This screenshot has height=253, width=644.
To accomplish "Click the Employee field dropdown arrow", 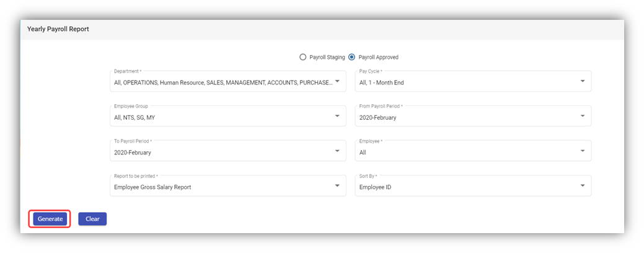I will (x=582, y=151).
